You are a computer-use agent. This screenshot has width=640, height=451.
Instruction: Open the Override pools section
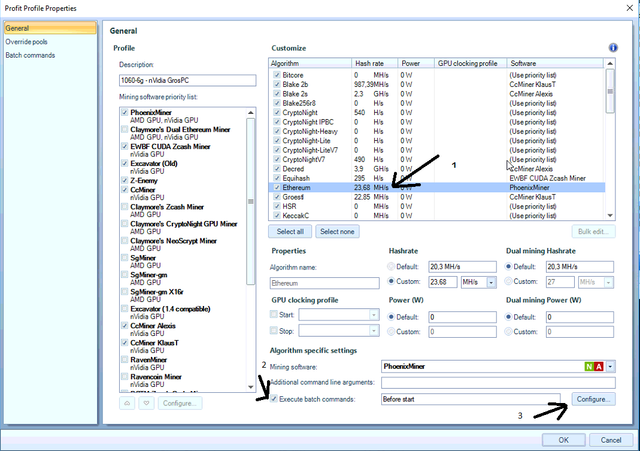[26, 42]
